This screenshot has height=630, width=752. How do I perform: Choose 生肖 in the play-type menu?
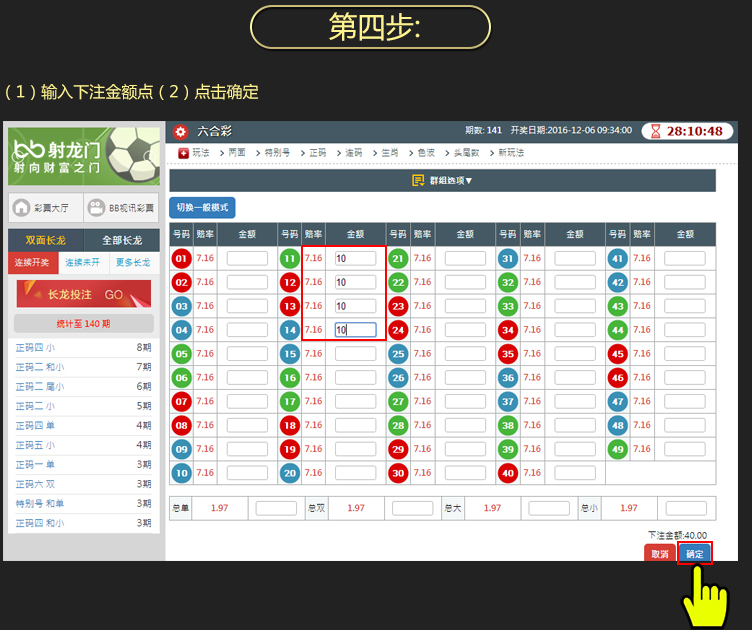point(389,153)
